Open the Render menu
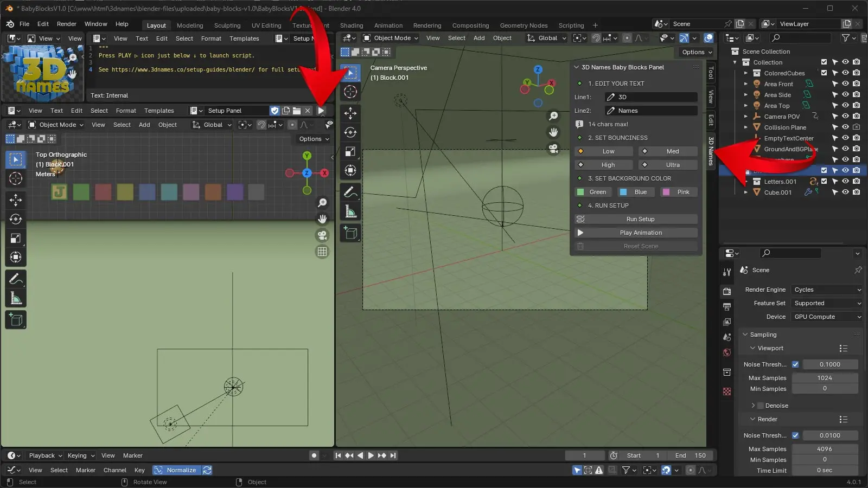The width and height of the screenshot is (868, 488). tap(67, 24)
